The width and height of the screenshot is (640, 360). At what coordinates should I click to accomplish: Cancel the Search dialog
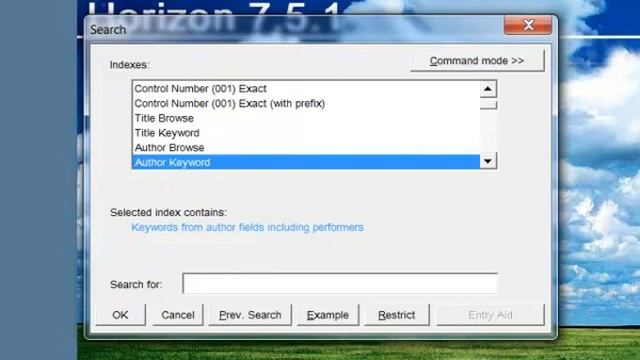pyautogui.click(x=178, y=315)
